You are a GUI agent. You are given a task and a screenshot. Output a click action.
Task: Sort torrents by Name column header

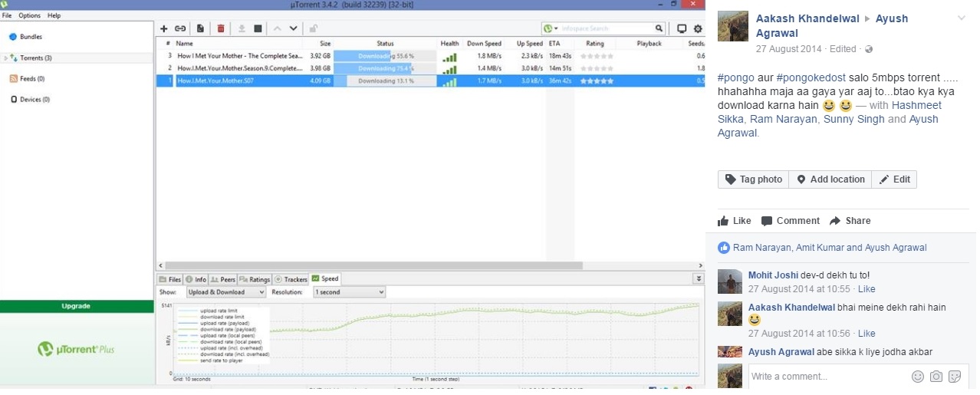[x=184, y=44]
